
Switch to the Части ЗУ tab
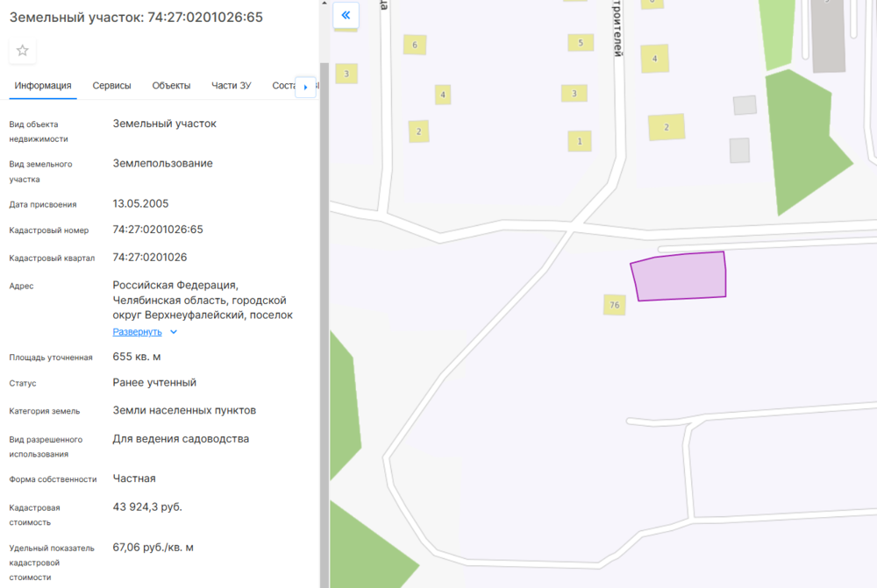click(x=232, y=86)
